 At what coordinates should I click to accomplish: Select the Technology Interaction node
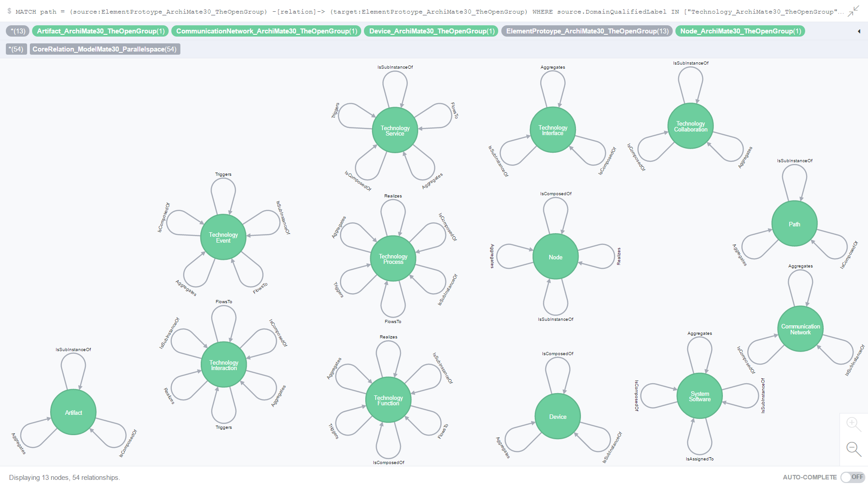223,365
